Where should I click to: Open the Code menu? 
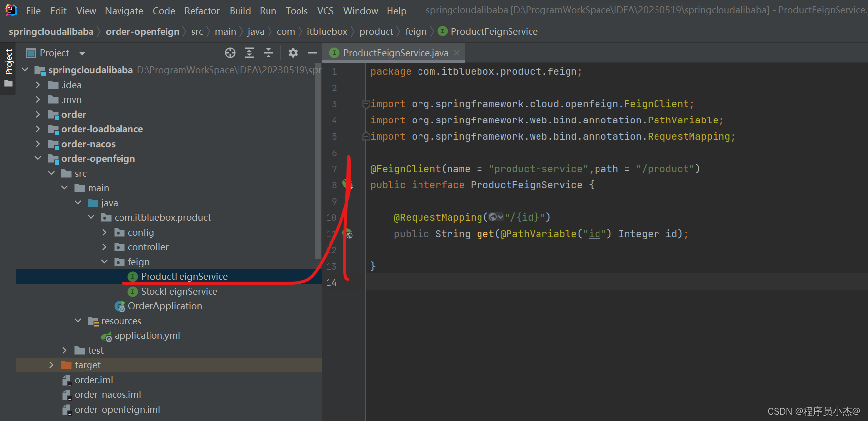click(164, 11)
